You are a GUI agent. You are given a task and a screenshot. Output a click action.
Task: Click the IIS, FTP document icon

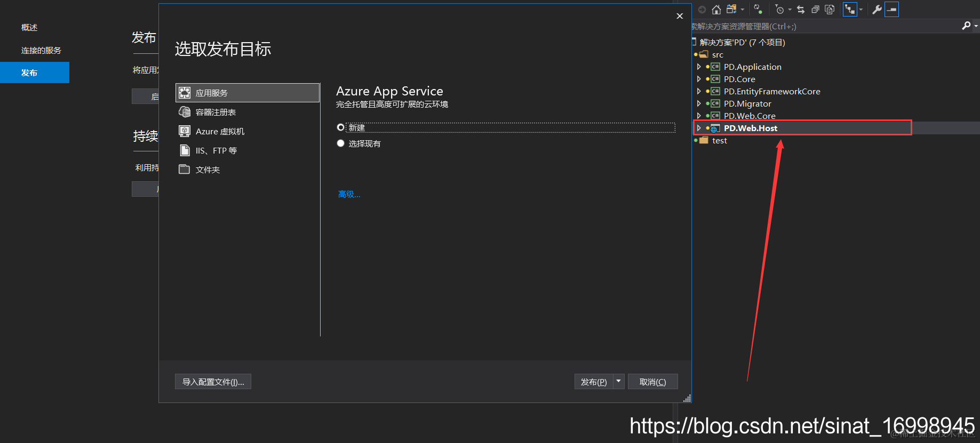pos(185,150)
